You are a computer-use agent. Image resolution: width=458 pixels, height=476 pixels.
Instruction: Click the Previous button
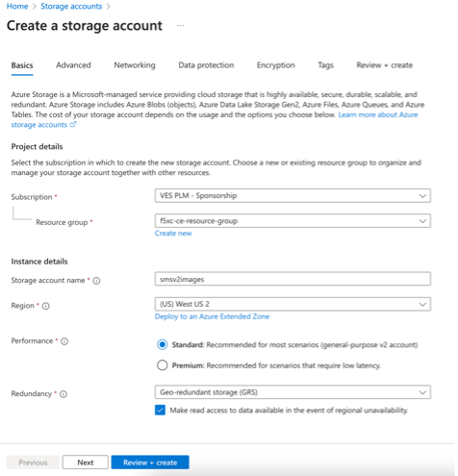[x=33, y=463]
